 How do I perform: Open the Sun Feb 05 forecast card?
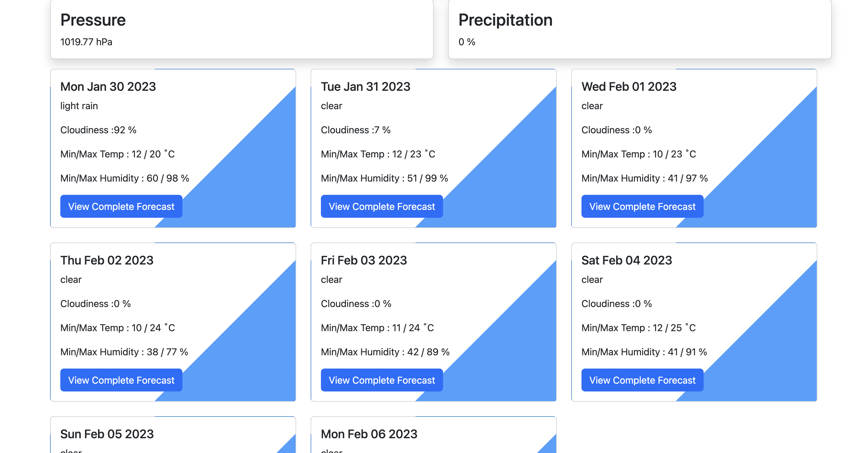[x=173, y=435]
